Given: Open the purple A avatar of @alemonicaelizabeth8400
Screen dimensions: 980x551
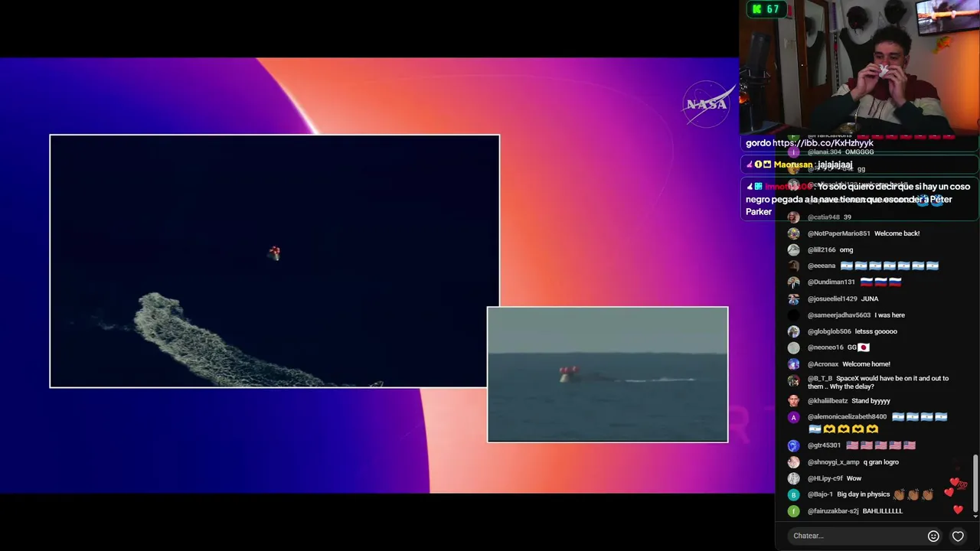Looking at the screenshot, I should 793,417.
